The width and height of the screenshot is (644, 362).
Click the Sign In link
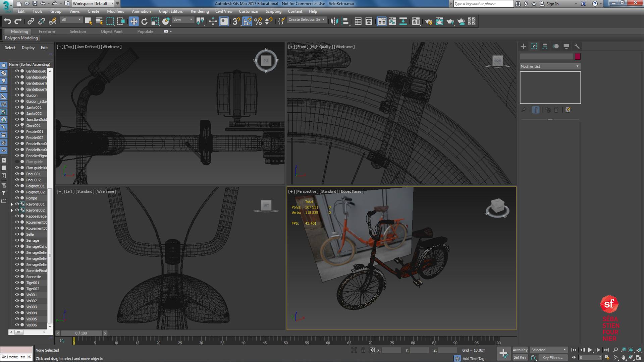point(552,4)
